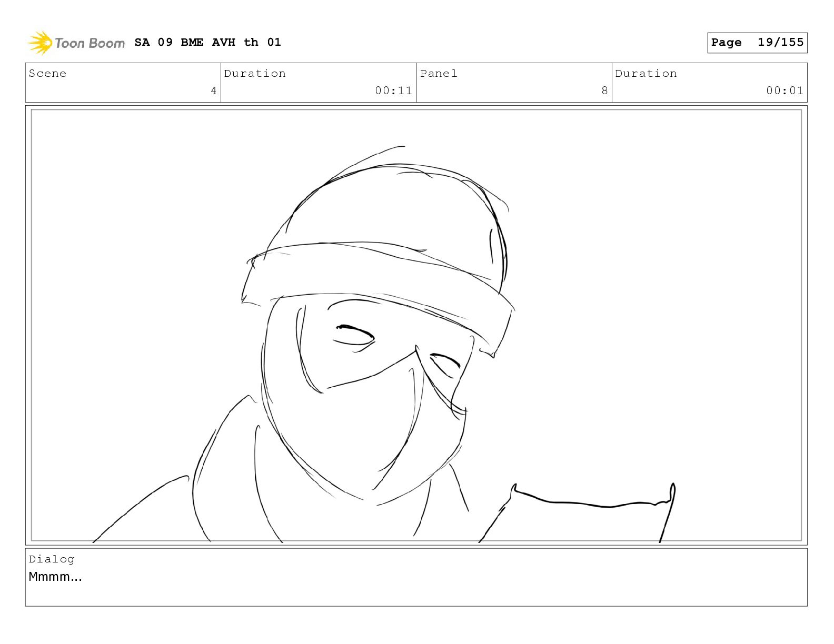Click the panel duration value '00:01'
This screenshot has height=644, width=834.
pos(785,90)
